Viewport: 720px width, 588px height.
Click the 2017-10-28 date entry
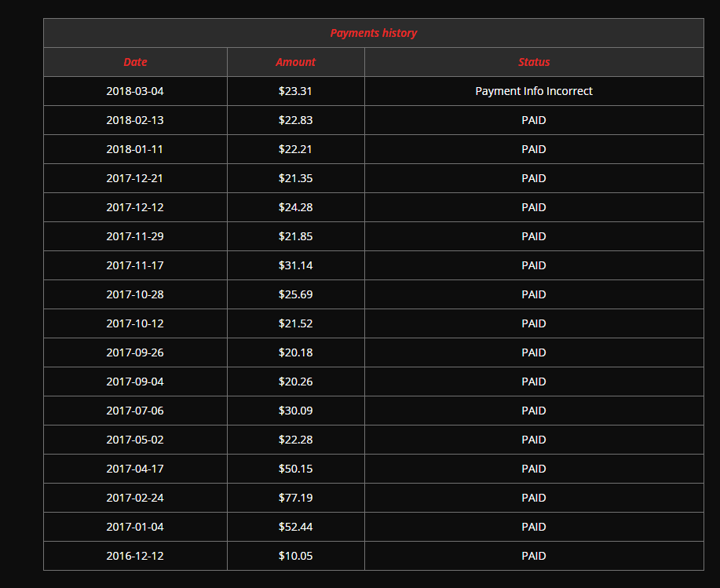pos(135,294)
